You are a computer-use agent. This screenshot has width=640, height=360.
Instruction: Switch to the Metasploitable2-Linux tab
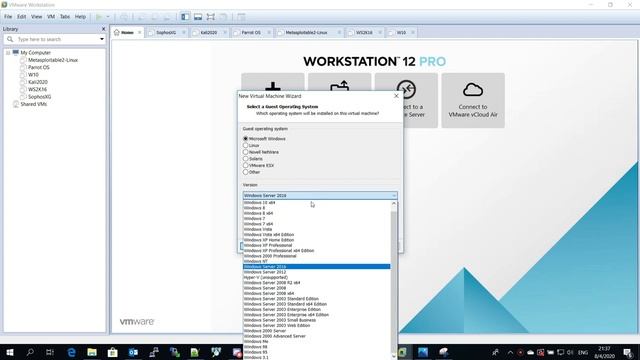[x=306, y=32]
